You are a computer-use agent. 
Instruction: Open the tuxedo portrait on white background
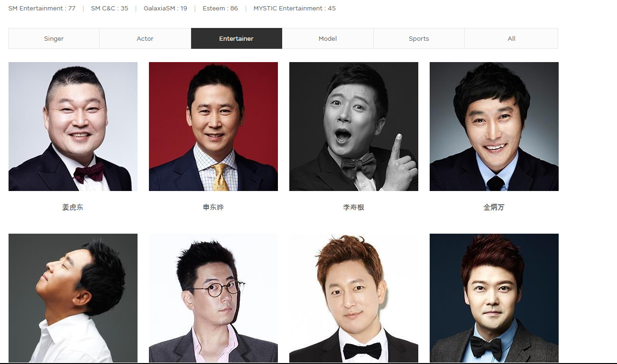(354, 298)
